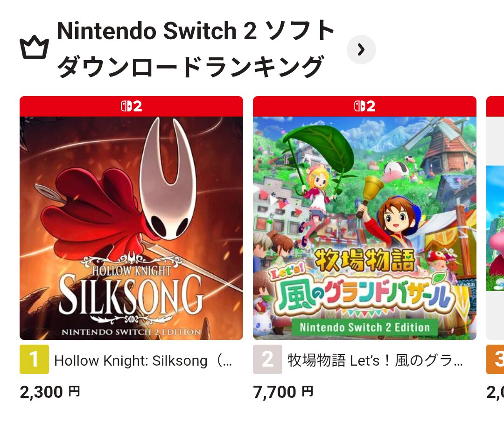Click the green Nintendo Switch 2 Edition banner

tap(364, 326)
